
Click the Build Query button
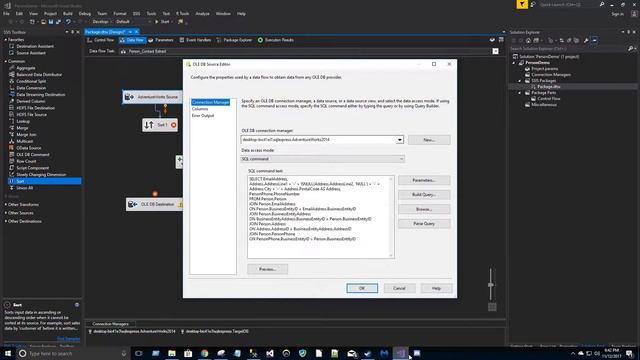click(x=424, y=195)
